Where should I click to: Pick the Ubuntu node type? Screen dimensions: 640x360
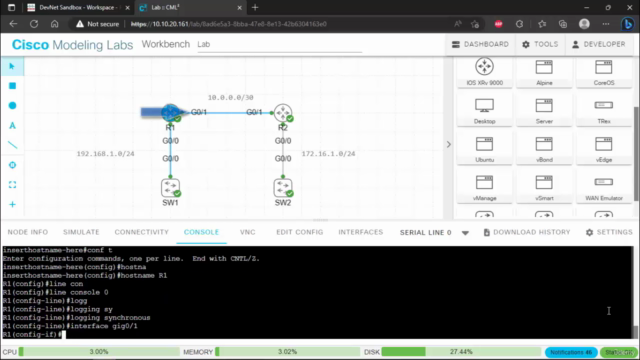[x=484, y=149]
